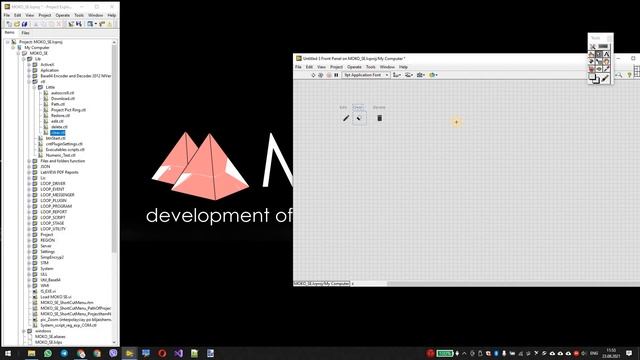Click the Front Panel horizontal scrollbar
Screen dimensions: 640x360
click(x=513, y=283)
